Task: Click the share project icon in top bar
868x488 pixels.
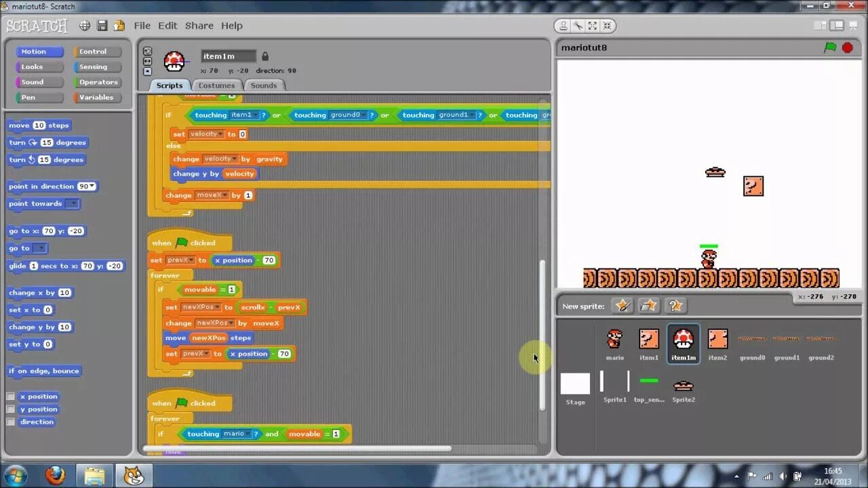Action: pos(119,26)
